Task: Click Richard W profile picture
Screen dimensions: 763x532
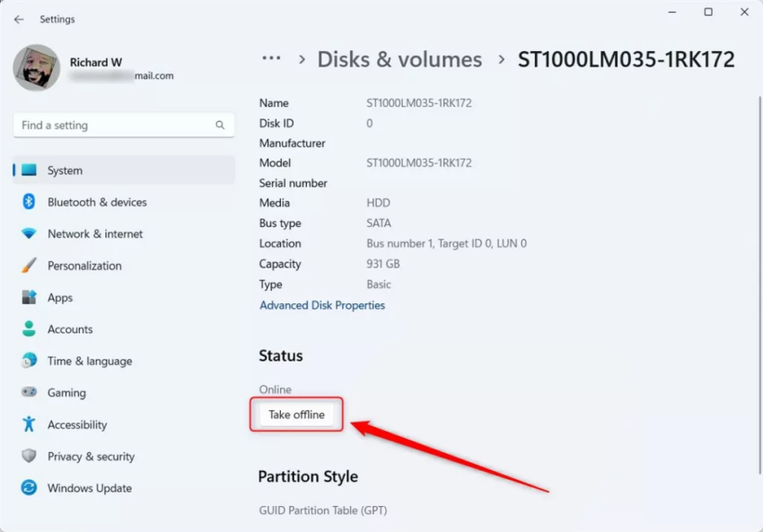Action: point(37,68)
